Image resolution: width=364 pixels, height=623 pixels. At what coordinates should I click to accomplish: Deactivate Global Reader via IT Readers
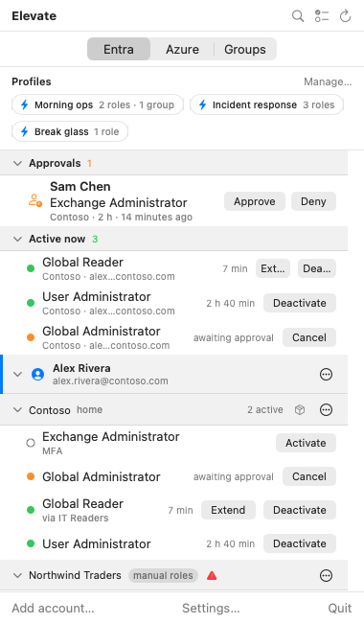pyautogui.click(x=300, y=510)
